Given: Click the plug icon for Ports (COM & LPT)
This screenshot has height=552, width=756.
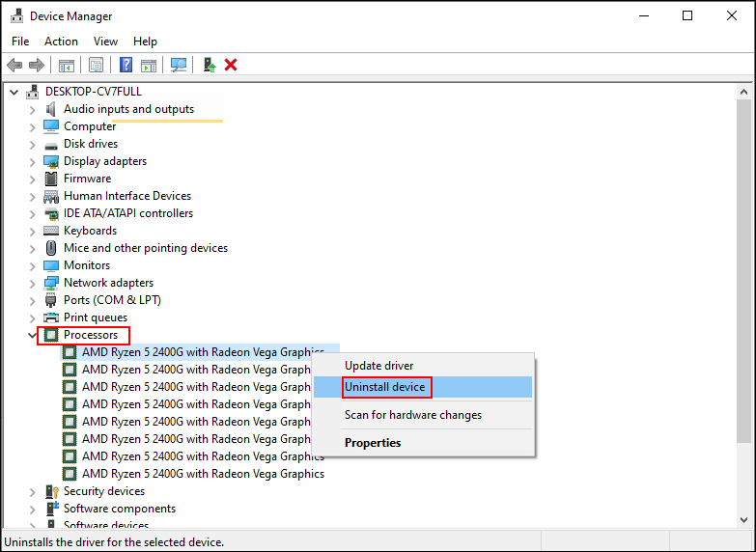Looking at the screenshot, I should (50, 300).
